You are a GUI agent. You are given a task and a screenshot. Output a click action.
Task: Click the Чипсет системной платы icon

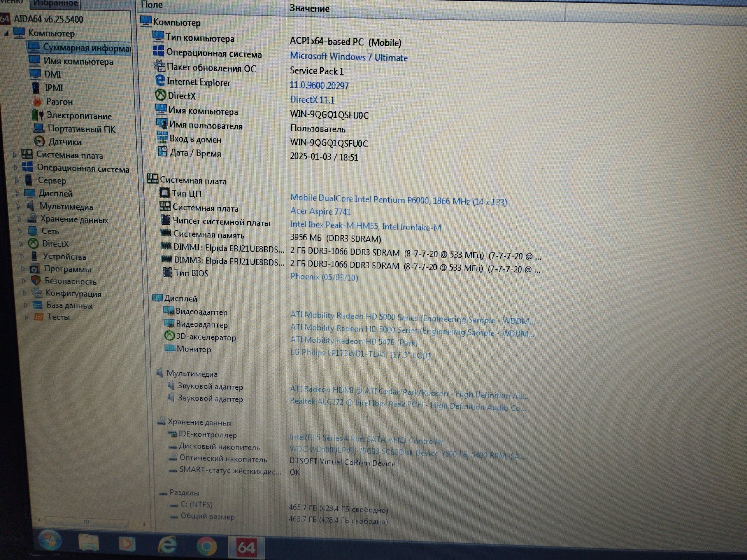(x=166, y=220)
